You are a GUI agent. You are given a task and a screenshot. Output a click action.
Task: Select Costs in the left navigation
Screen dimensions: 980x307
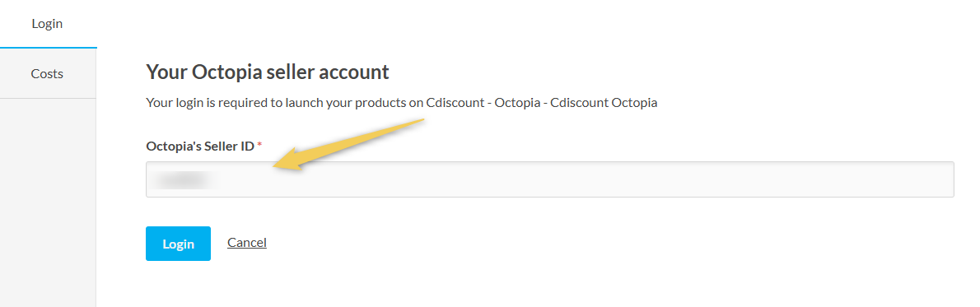(x=48, y=74)
